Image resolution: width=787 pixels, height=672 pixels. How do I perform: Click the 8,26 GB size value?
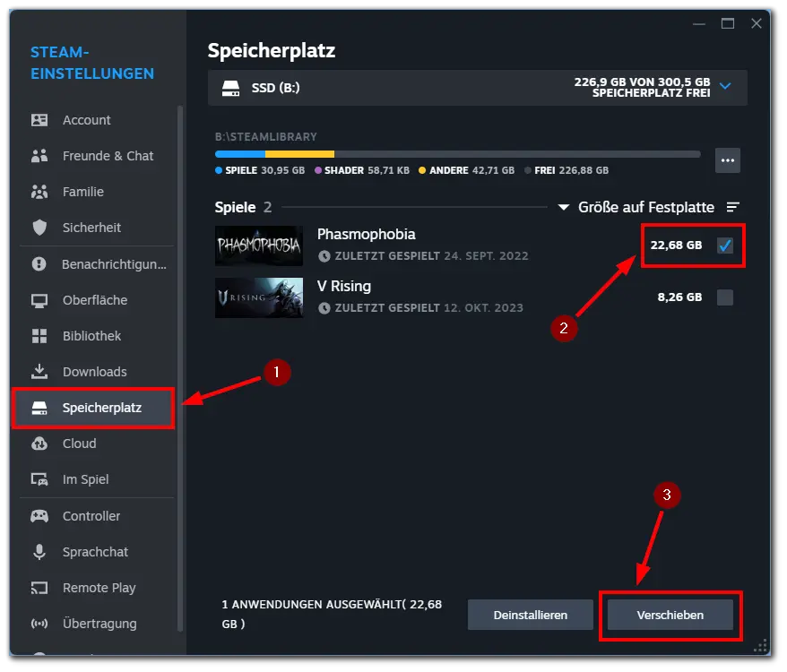679,297
